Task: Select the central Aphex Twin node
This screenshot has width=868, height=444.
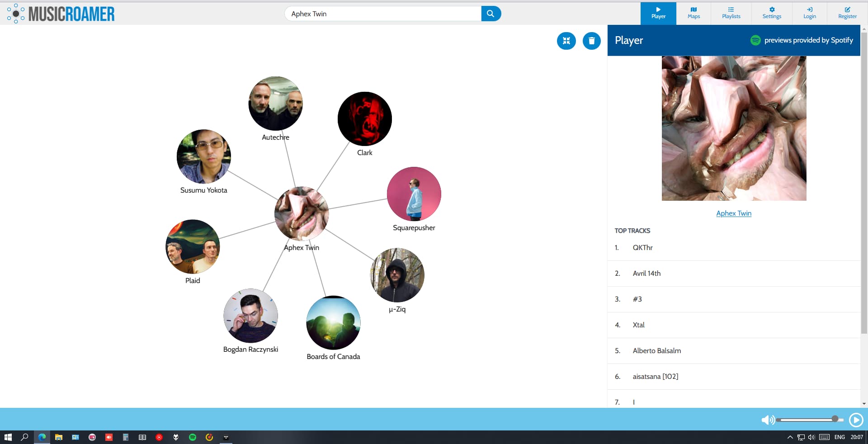Action: pos(302,213)
